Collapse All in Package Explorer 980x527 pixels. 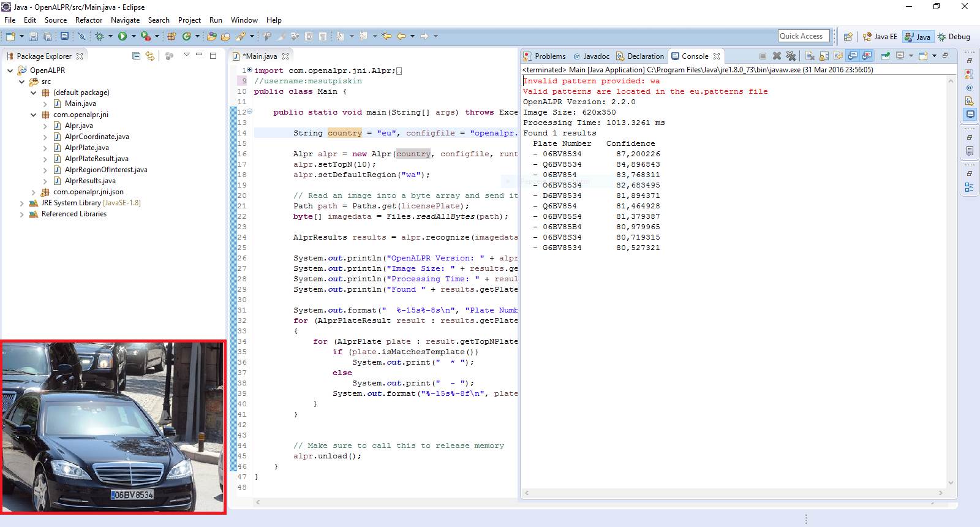point(136,56)
